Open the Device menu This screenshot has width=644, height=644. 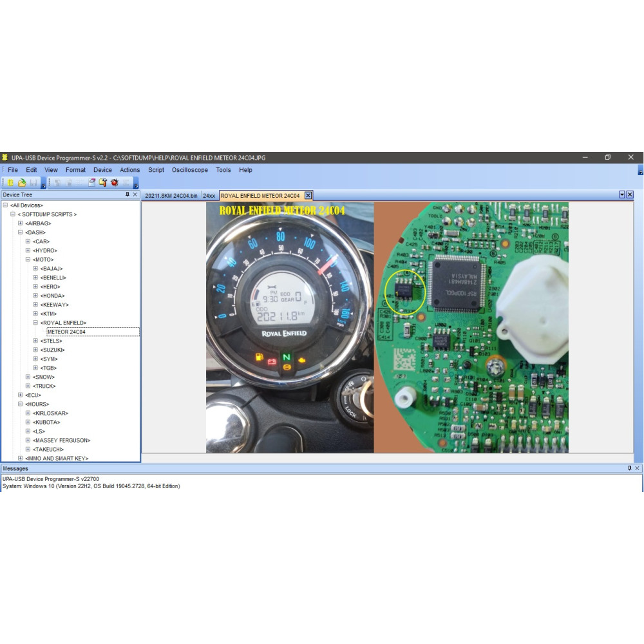[102, 169]
